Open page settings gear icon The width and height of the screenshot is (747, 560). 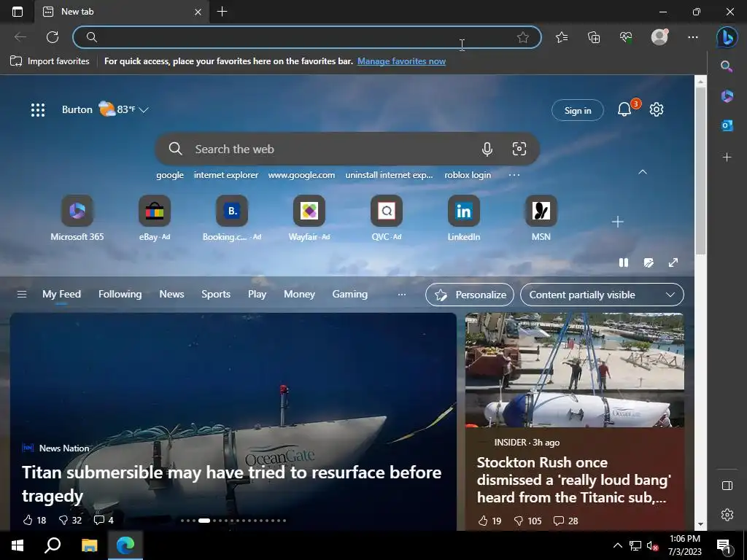pyautogui.click(x=657, y=109)
